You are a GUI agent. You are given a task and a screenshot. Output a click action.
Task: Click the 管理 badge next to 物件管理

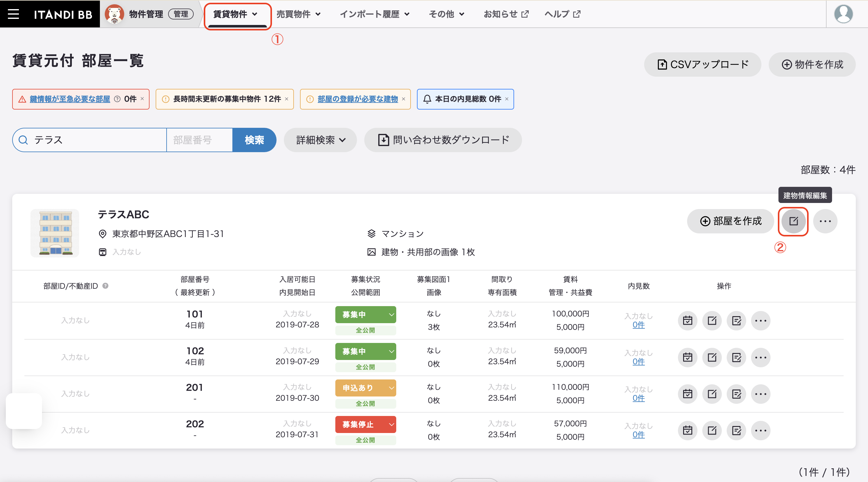[181, 14]
